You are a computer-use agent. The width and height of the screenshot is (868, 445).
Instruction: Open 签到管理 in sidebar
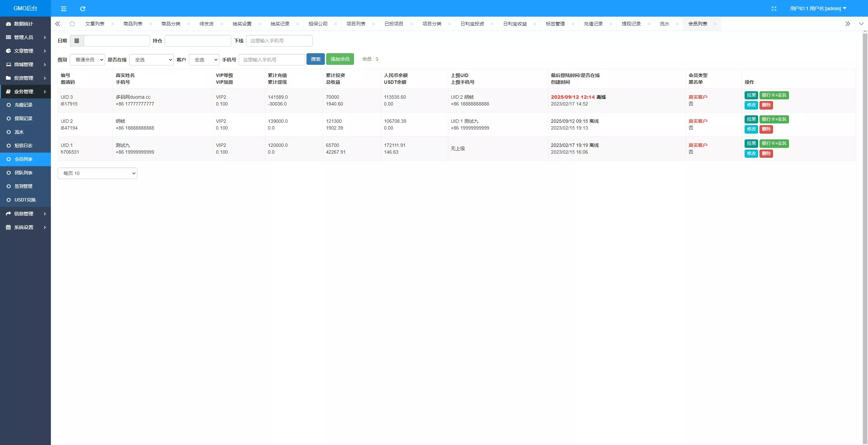pyautogui.click(x=25, y=186)
